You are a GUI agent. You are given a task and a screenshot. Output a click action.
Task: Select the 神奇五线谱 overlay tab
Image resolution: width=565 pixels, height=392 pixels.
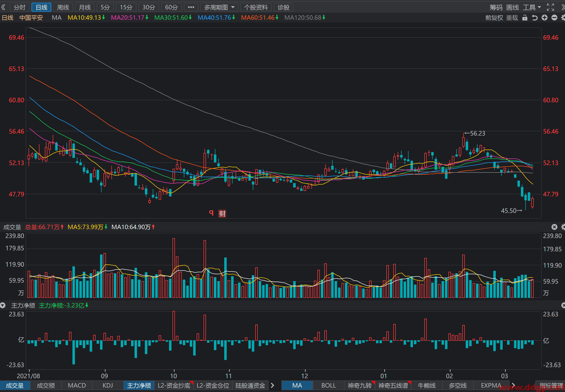coord(393,386)
